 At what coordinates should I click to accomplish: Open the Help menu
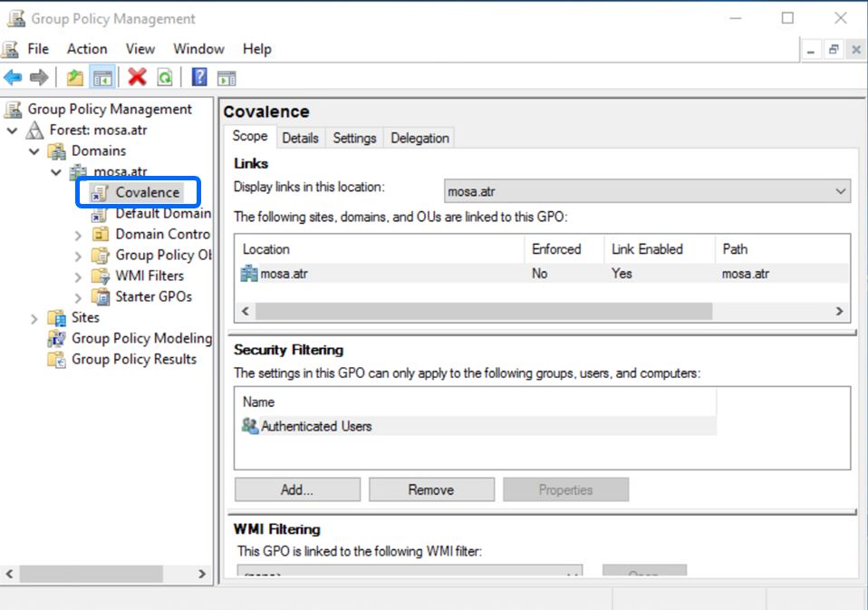point(256,49)
